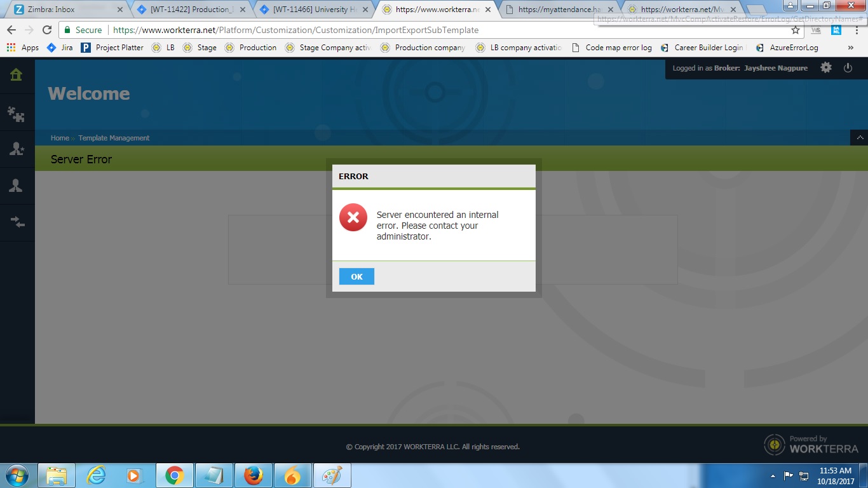The image size is (868, 488).
Task: Open the orange flame taskbar icon
Action: coord(292,475)
